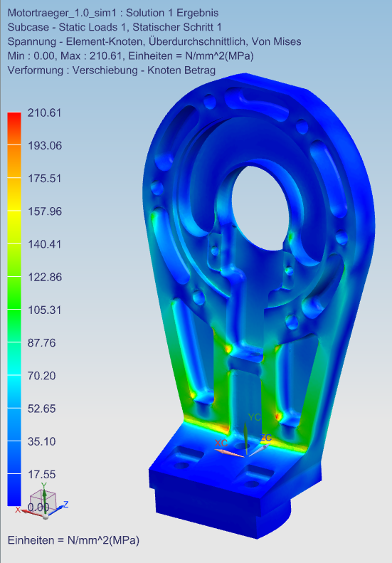Click the yellow legend band between 175.51 and 157.96
The image size is (392, 563).
point(14,194)
